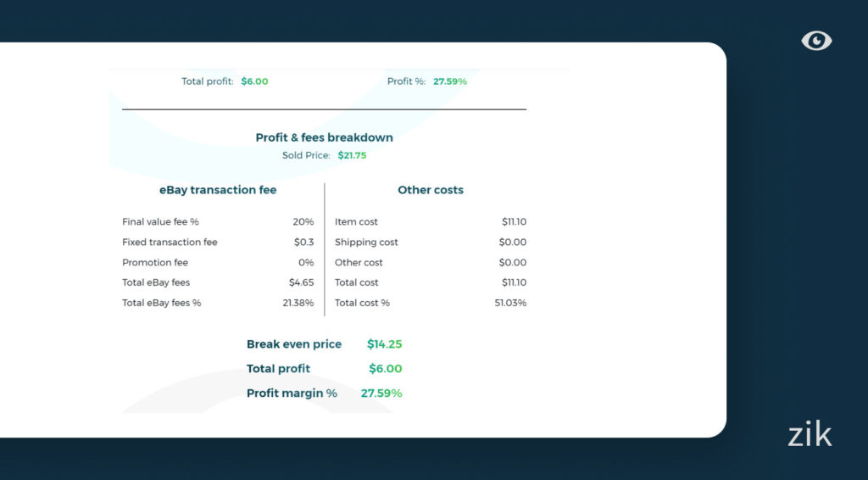The width and height of the screenshot is (868, 480).
Task: Click the Profit margin % 27.59% value
Action: (381, 393)
